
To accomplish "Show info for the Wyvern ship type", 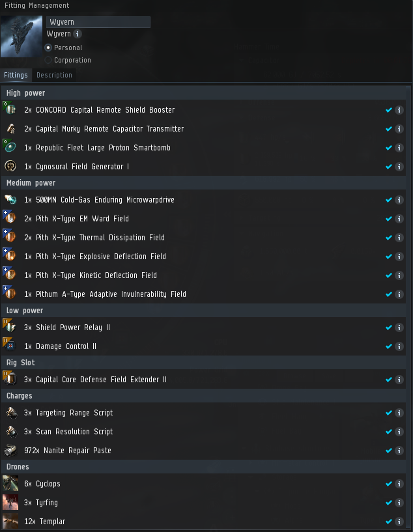I will pyautogui.click(x=78, y=34).
